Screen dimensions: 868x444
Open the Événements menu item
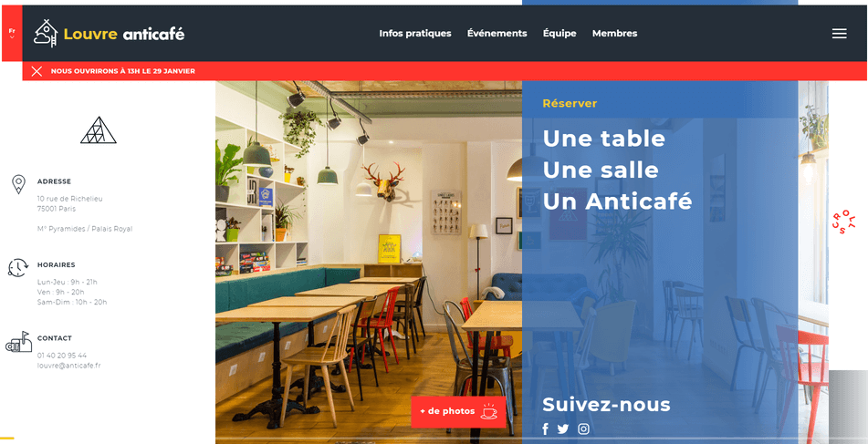[x=497, y=33]
